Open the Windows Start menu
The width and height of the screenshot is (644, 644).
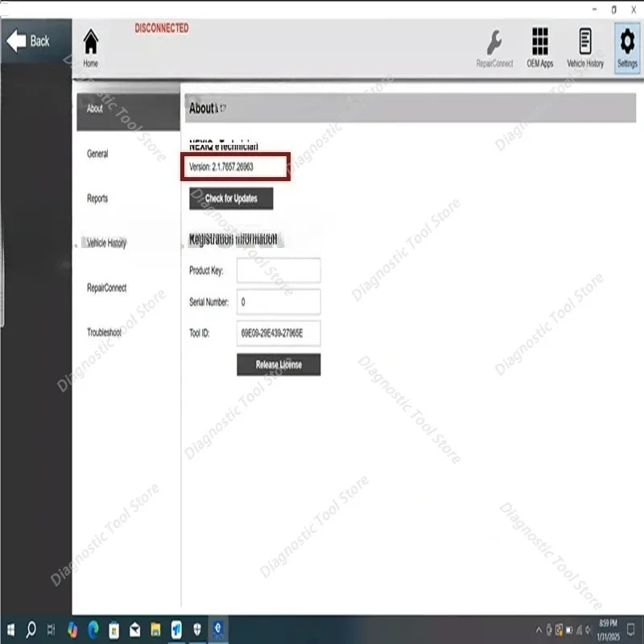click(x=10, y=630)
